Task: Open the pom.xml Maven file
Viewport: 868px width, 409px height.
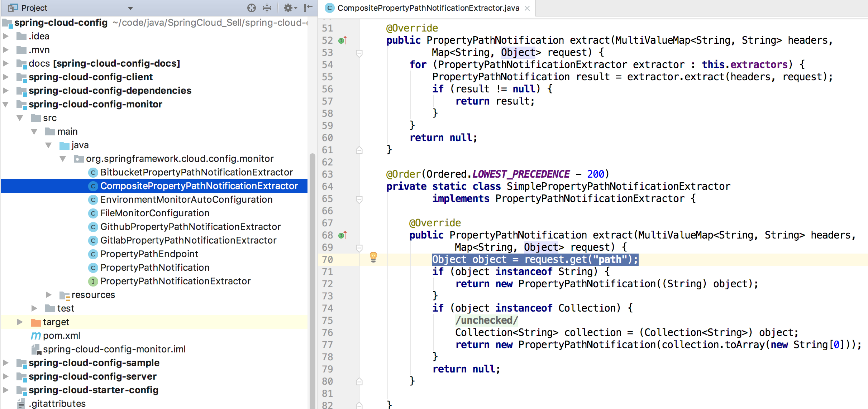Action: pos(61,336)
